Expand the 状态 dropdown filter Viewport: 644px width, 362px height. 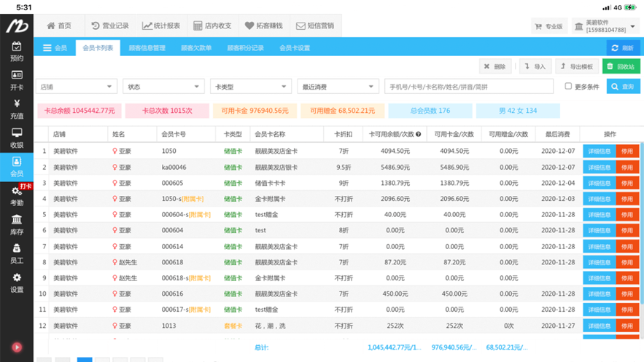163,87
